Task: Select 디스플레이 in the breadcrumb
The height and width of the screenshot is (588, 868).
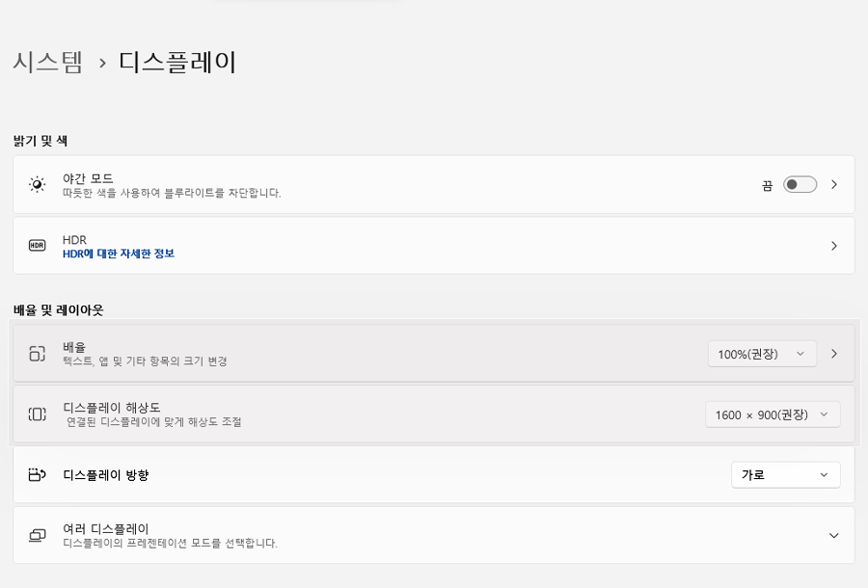Action: (x=178, y=62)
